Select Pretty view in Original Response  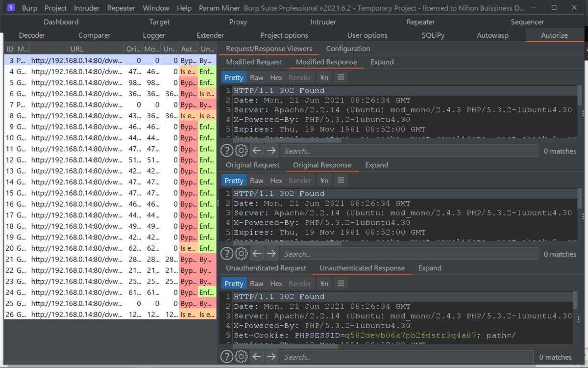(x=234, y=181)
